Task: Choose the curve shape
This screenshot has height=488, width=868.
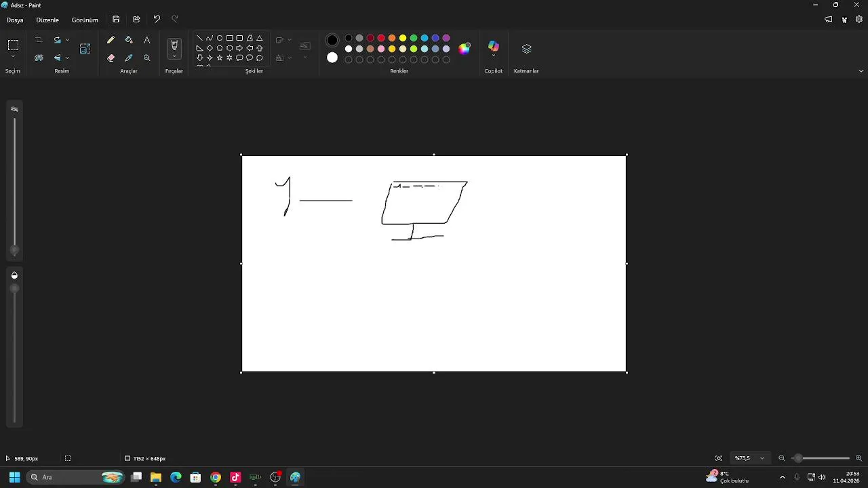Action: 210,38
